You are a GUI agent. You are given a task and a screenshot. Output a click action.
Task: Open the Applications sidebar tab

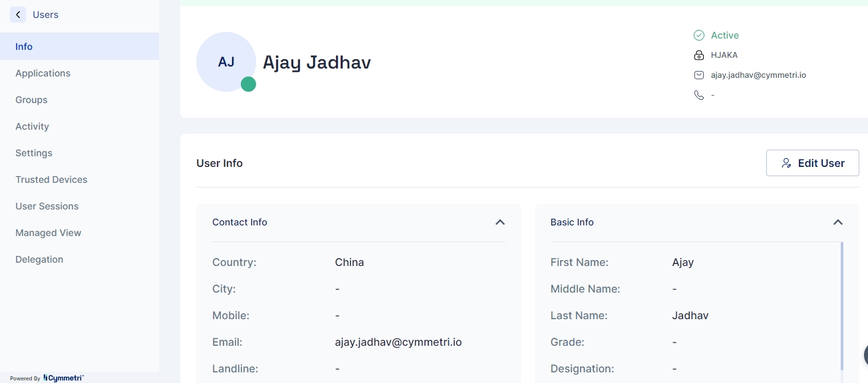(x=43, y=73)
